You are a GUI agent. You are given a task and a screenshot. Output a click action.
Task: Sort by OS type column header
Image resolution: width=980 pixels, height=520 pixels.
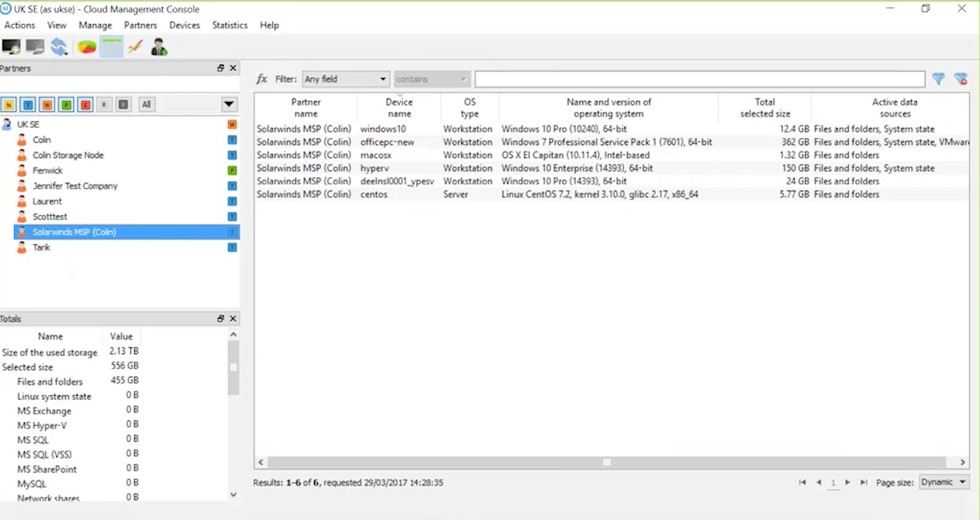coord(470,107)
